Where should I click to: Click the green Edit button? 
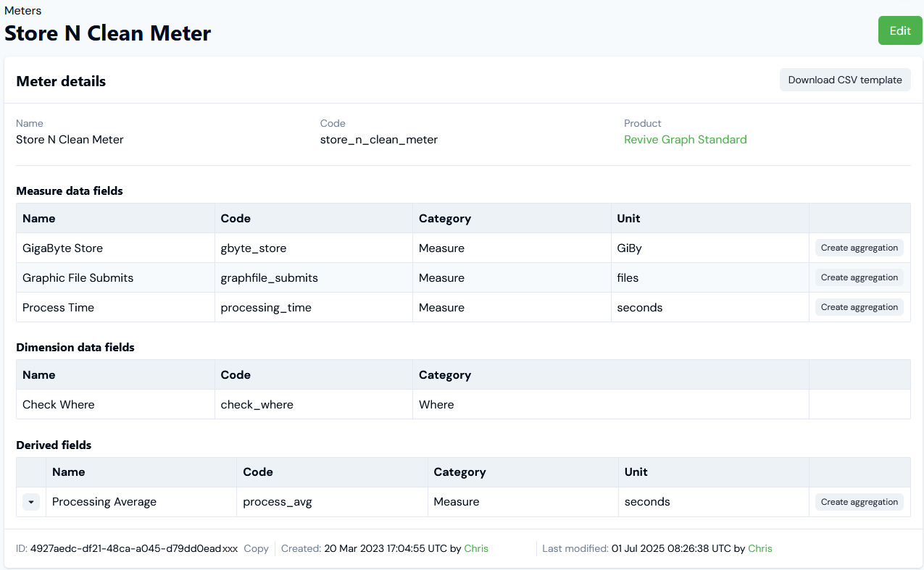click(x=900, y=30)
